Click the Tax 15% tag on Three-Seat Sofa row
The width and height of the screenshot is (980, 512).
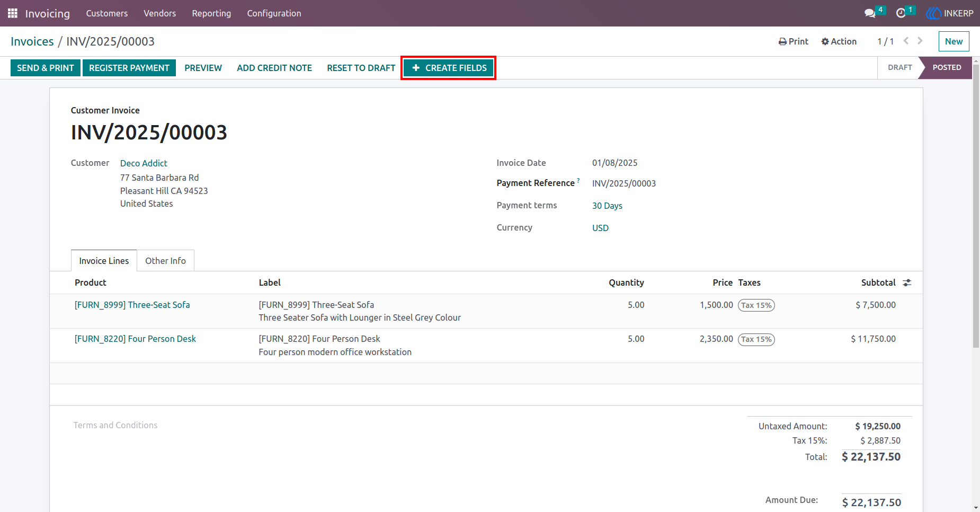tap(756, 305)
